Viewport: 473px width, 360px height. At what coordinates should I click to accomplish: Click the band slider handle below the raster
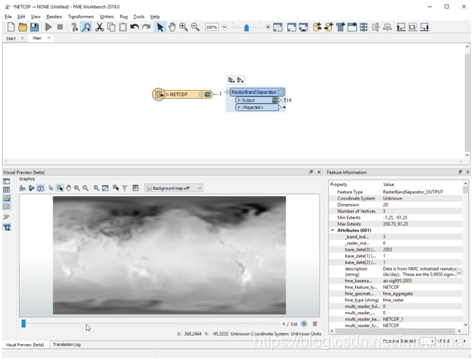pos(24,323)
